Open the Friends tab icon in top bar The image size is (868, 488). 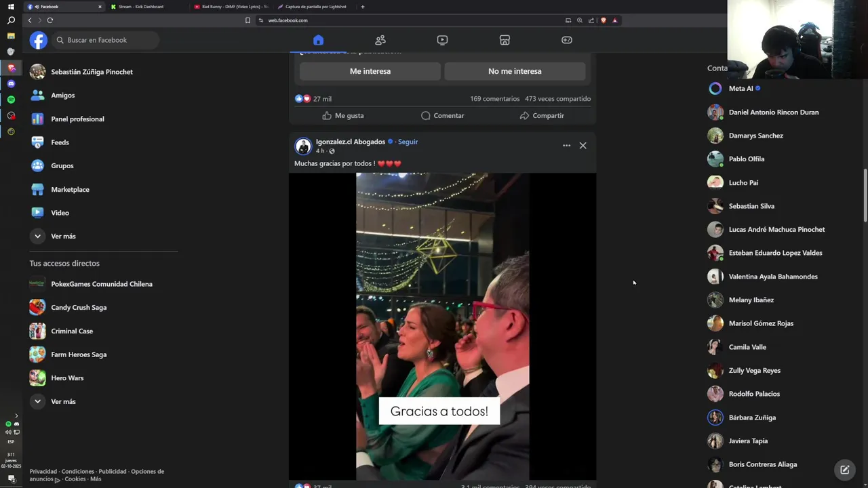tap(380, 40)
